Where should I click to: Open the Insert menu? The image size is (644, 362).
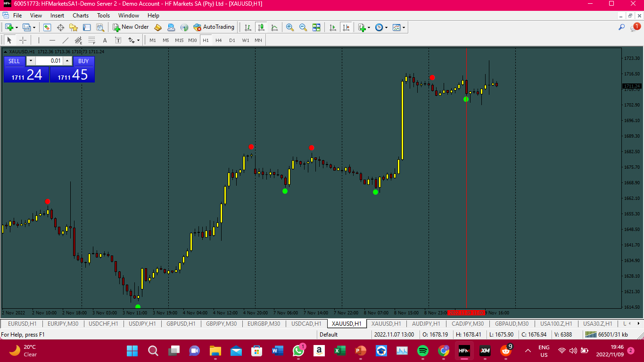pyautogui.click(x=58, y=16)
